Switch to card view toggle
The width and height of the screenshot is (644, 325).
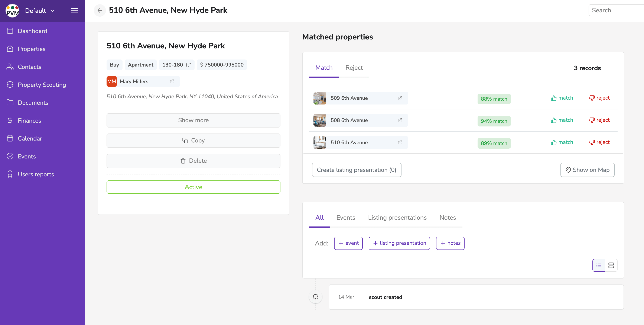pyautogui.click(x=611, y=265)
